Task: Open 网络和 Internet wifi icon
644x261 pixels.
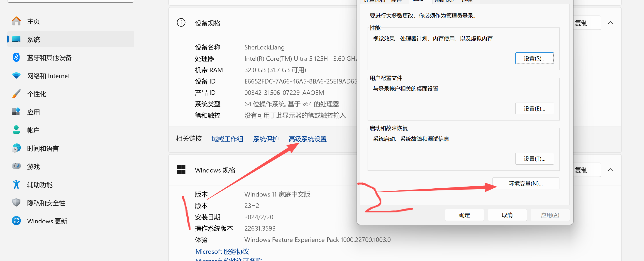Action: click(x=16, y=76)
